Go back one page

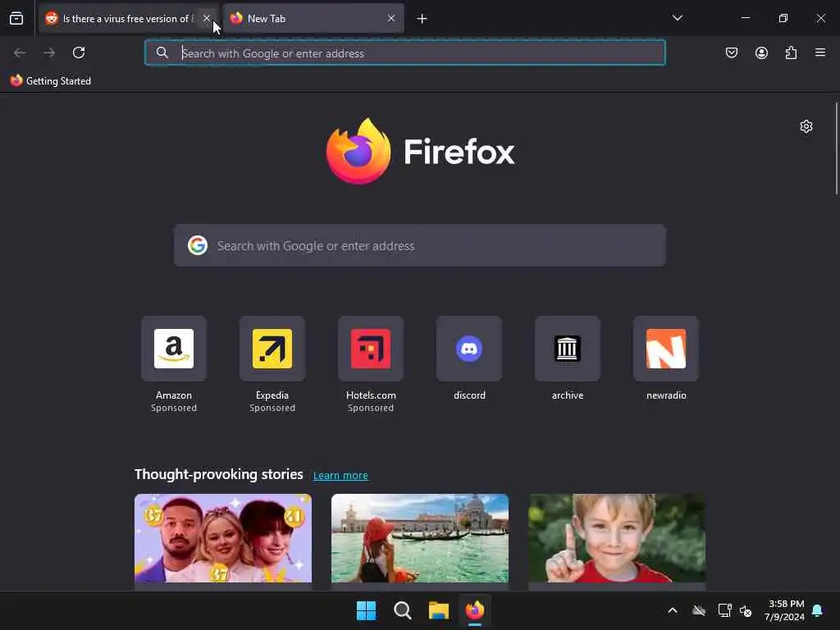pos(20,52)
